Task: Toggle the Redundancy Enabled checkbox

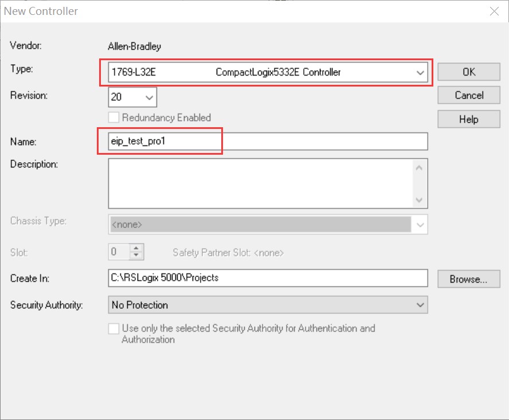Action: click(x=114, y=117)
